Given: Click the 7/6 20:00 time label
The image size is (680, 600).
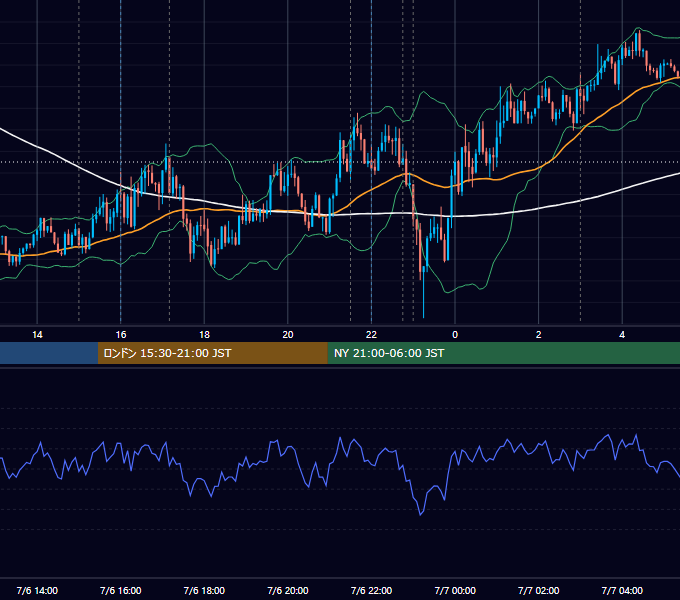Looking at the screenshot, I should 288,590.
